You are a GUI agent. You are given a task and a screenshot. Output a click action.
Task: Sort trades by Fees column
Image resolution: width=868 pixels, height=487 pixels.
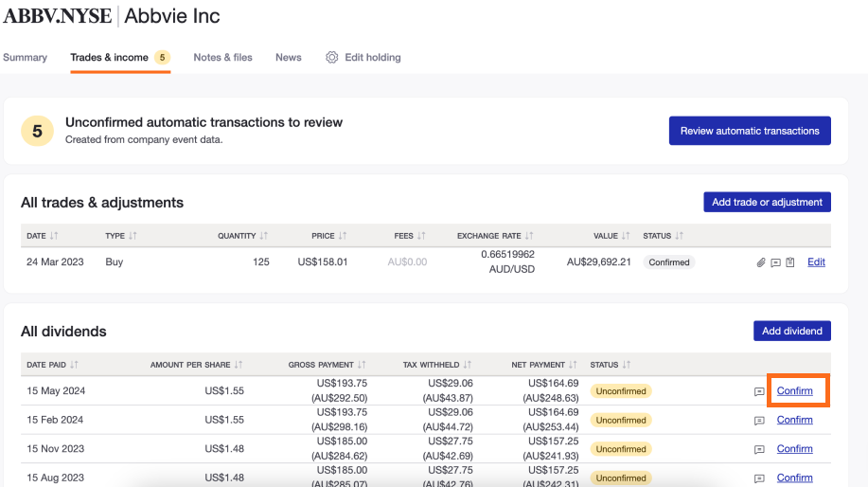(421, 236)
